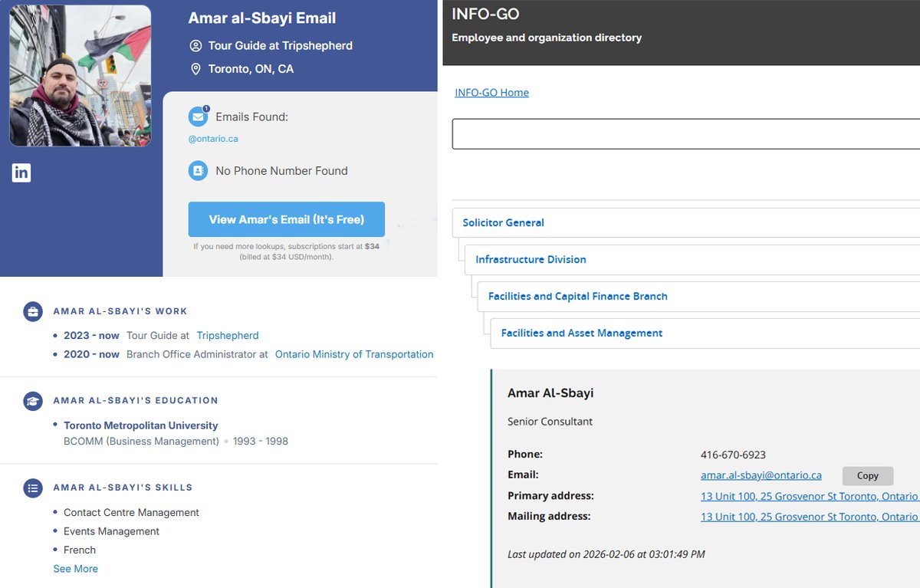The image size is (920, 588).
Task: Click the Events Management skill
Action: tap(111, 531)
